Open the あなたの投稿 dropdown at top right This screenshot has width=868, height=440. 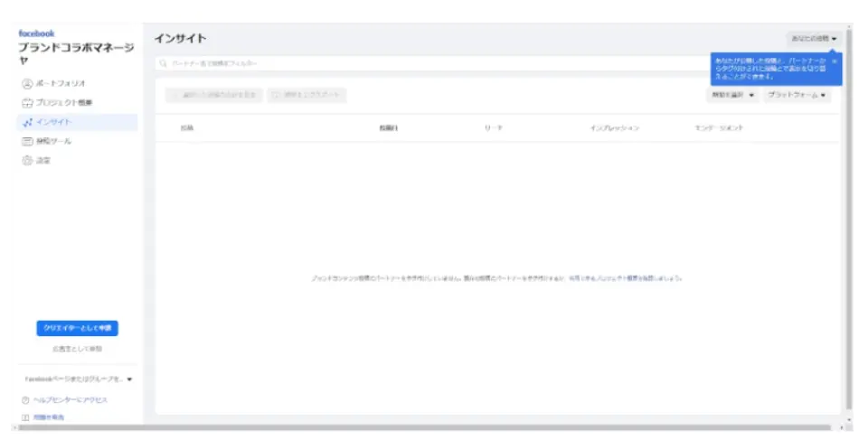(814, 39)
